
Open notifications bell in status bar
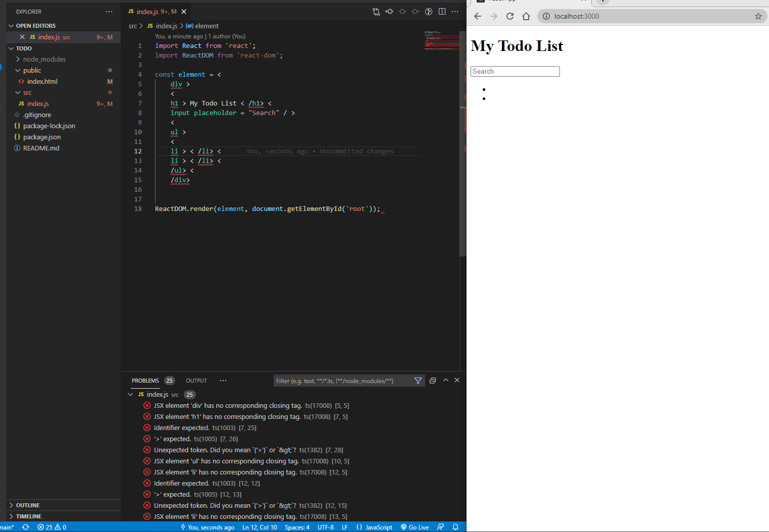455,527
